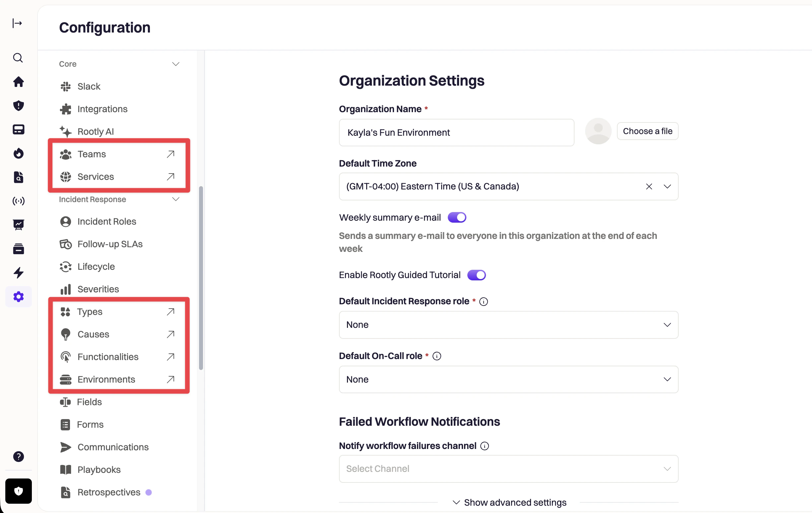
Task: Expand Show advanced settings
Action: tap(509, 502)
